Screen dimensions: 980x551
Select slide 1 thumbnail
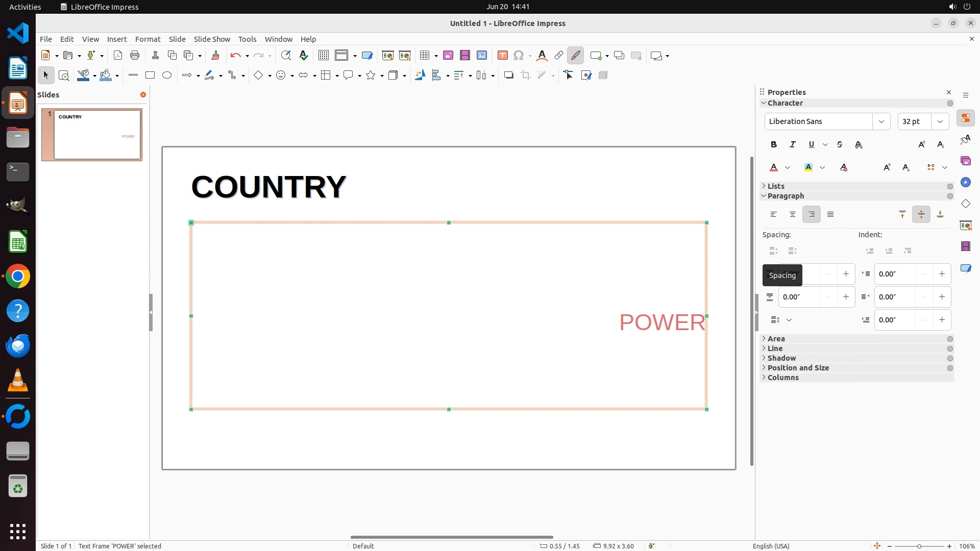(x=97, y=134)
